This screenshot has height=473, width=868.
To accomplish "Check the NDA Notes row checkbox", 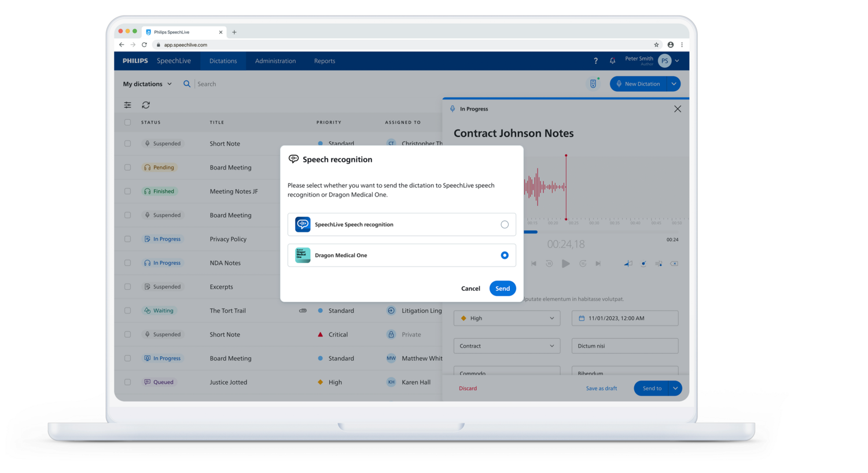I will [x=127, y=263].
